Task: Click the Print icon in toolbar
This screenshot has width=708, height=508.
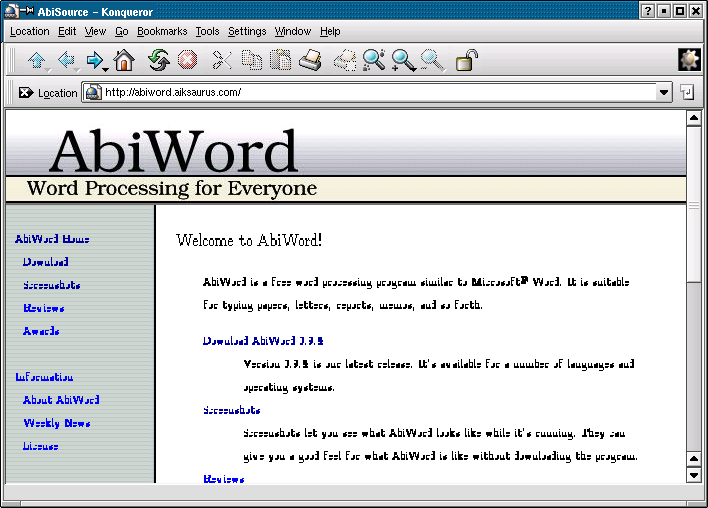Action: pos(310,61)
